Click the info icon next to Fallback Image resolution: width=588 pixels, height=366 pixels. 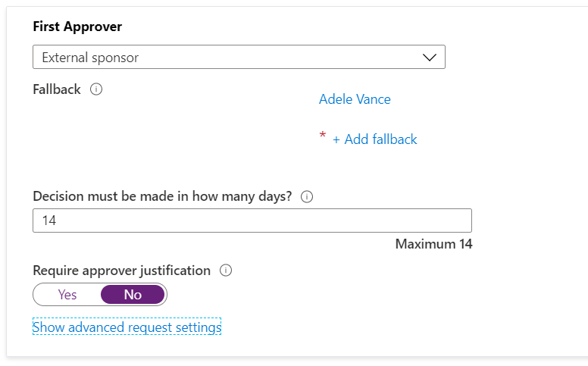pos(96,89)
